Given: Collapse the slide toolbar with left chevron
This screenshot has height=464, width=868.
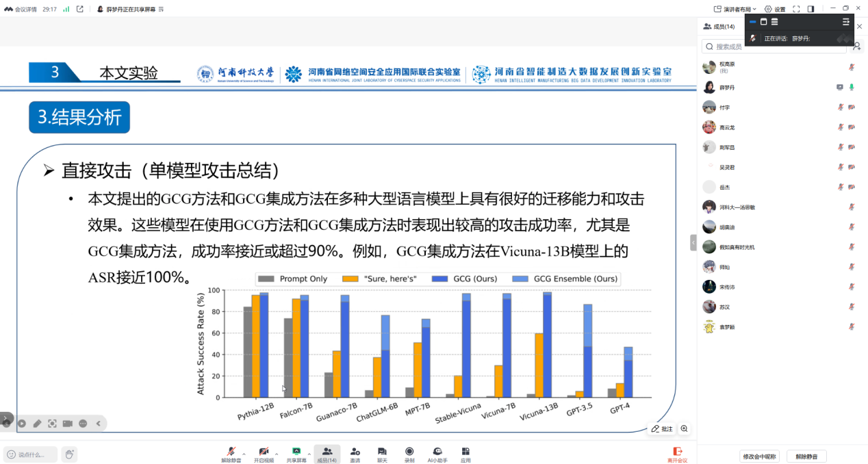Looking at the screenshot, I should point(98,424).
